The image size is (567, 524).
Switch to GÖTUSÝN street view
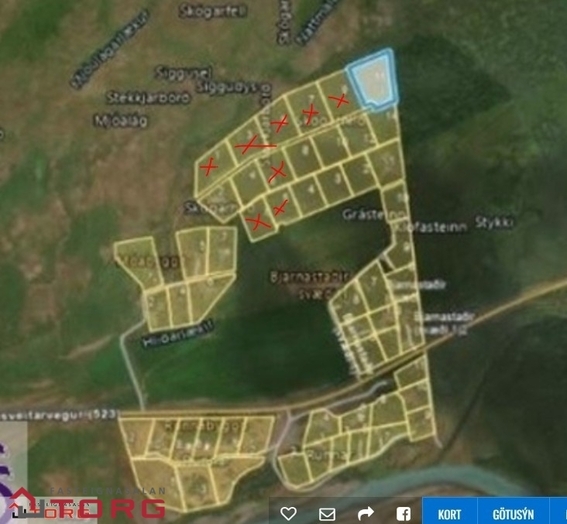(x=513, y=514)
